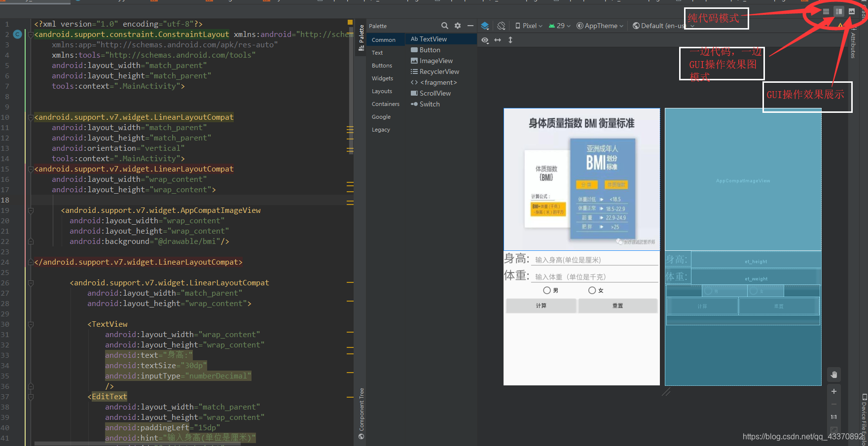Click the 计算 button in the preview
This screenshot has height=446, width=868.
[541, 306]
